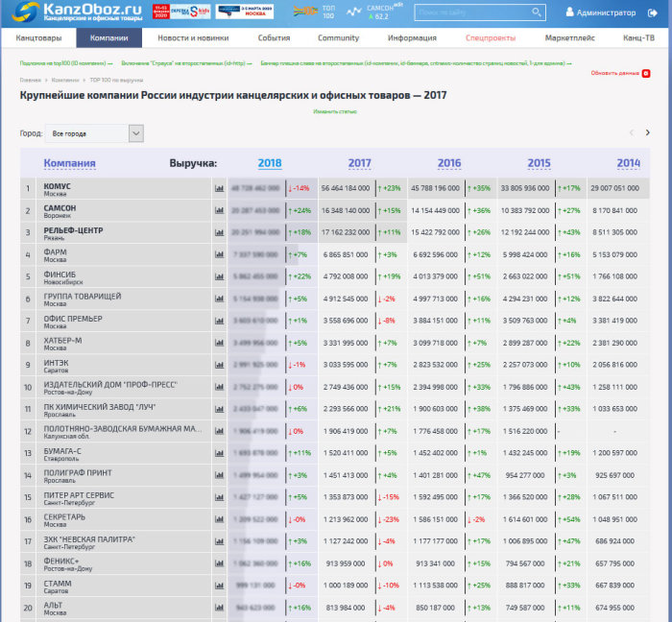
Task: Open the Информация menu
Action: coord(412,37)
